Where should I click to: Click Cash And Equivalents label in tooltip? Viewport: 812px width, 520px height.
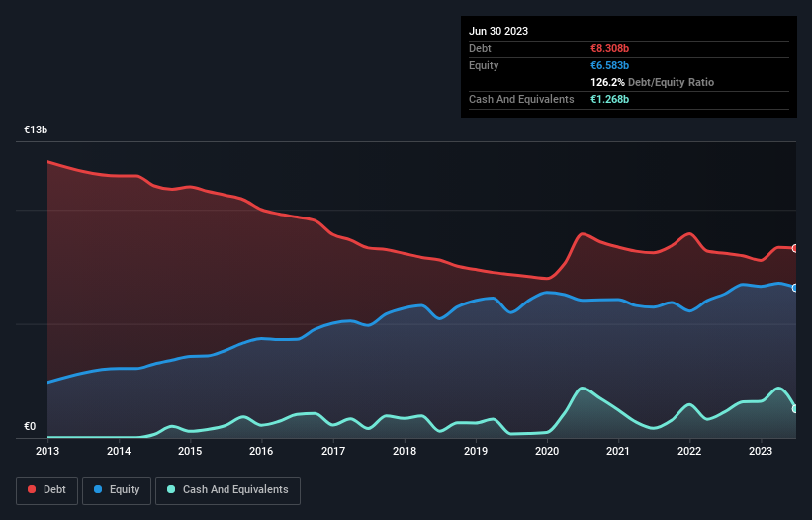pyautogui.click(x=521, y=99)
